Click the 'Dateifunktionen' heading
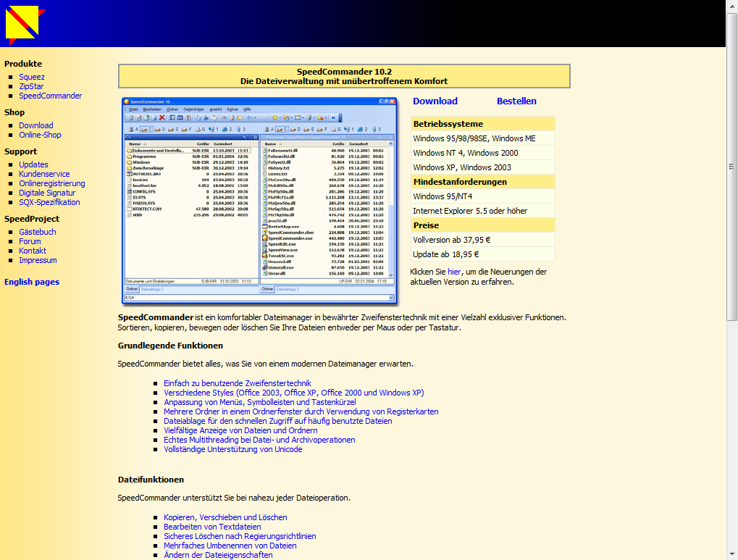 pyautogui.click(x=151, y=480)
